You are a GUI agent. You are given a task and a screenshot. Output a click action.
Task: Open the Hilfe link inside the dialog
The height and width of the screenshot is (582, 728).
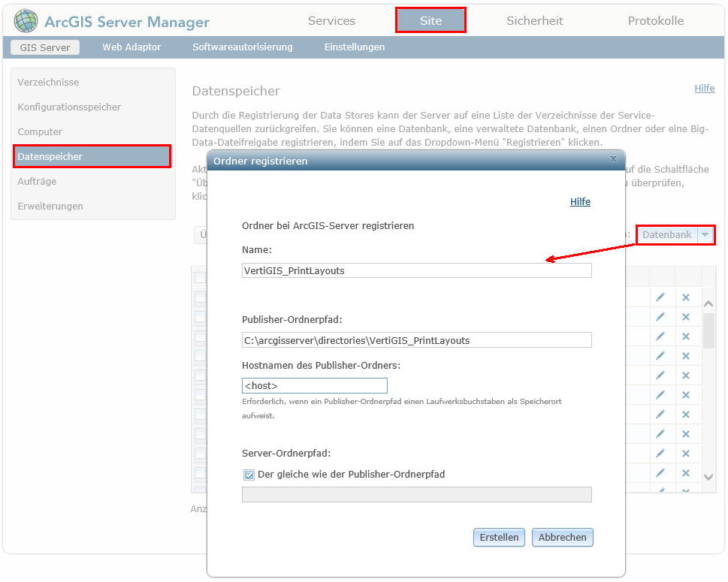(579, 201)
